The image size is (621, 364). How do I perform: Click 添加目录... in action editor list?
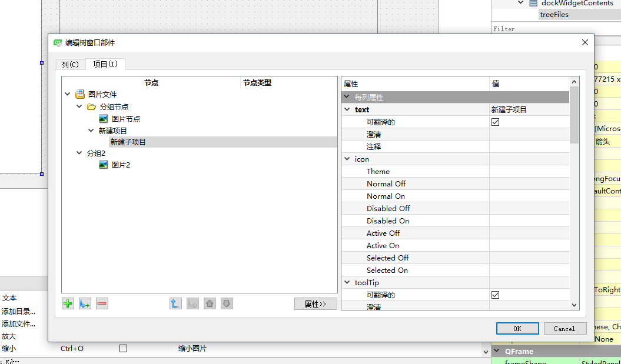click(18, 312)
